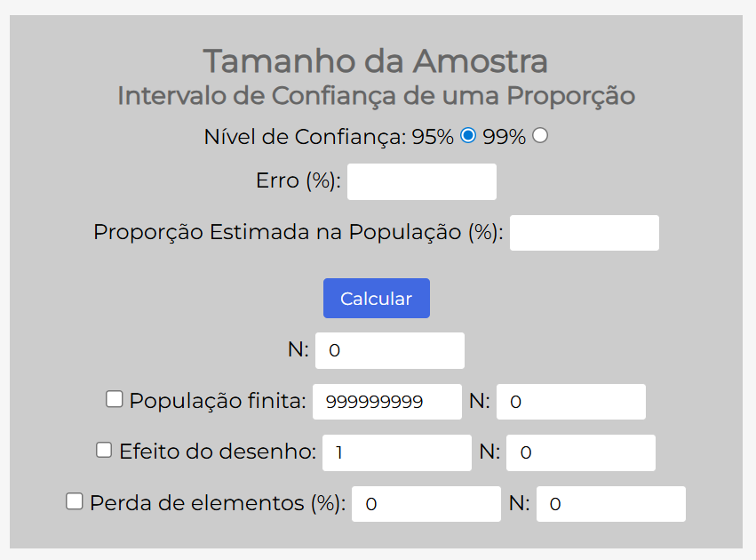Click the Proporção Estimada input field
The height and width of the screenshot is (560, 756).
coord(584,232)
